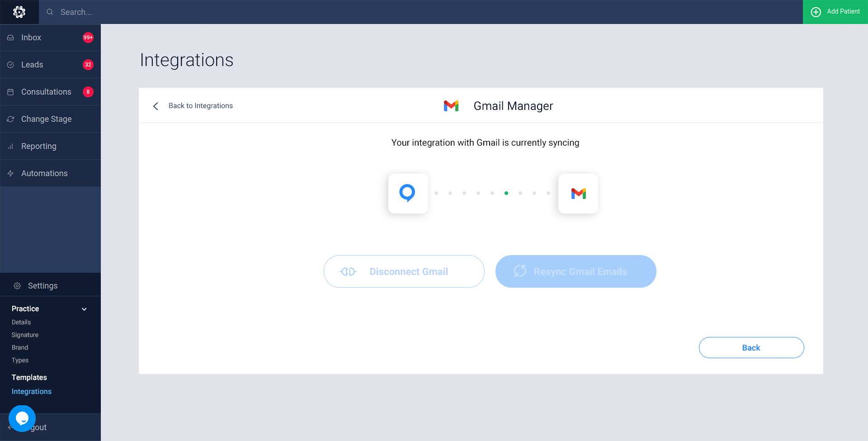This screenshot has height=441, width=868.
Task: Select Practice heading in settings menu
Action: [25, 308]
